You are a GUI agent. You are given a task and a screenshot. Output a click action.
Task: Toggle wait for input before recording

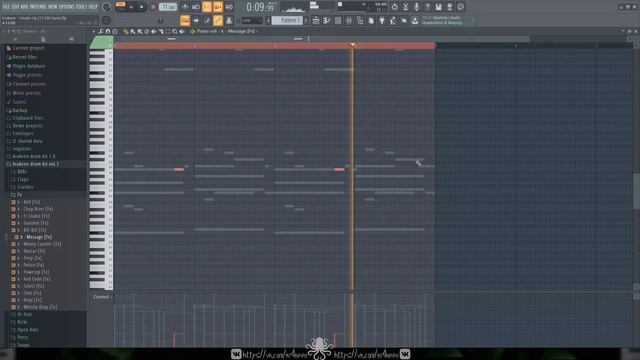point(196,7)
